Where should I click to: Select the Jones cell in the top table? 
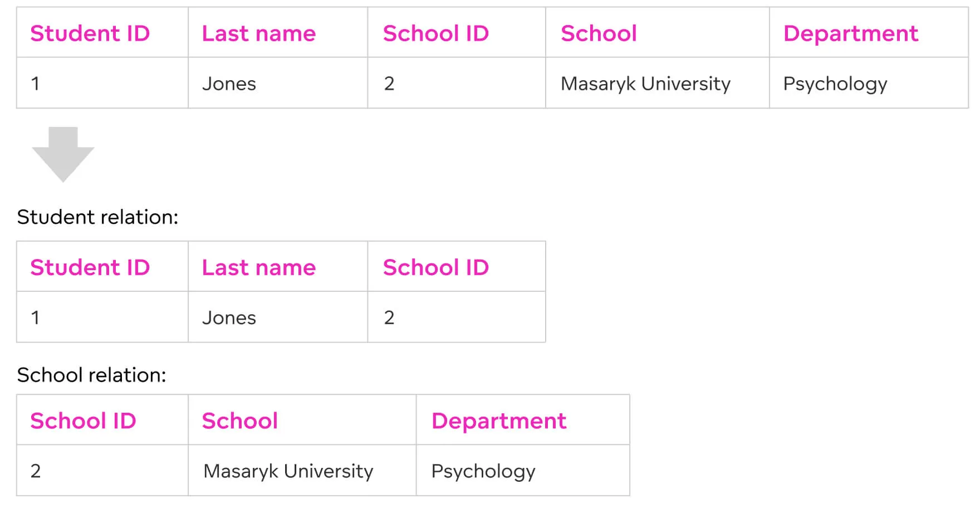tap(229, 84)
